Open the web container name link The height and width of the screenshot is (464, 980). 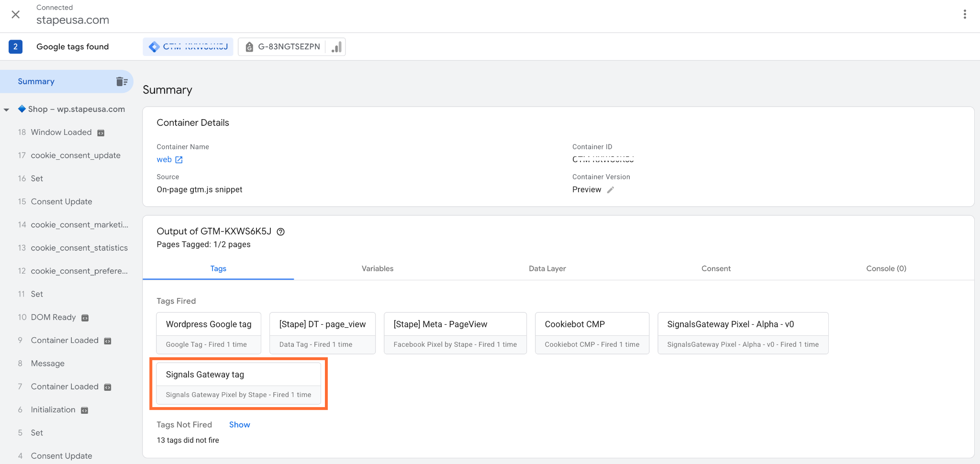(x=164, y=160)
